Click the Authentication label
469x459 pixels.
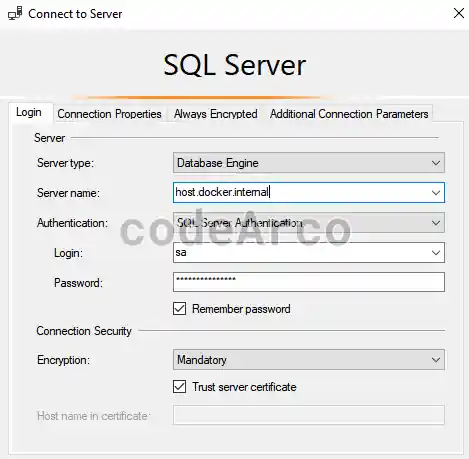click(x=72, y=223)
